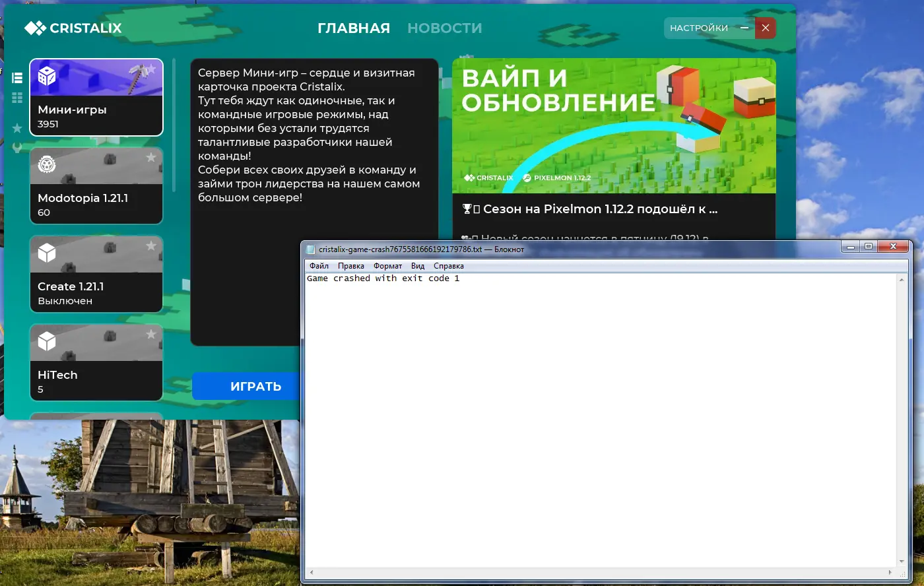Open the Справка menu in Notepad
924x586 pixels.
tap(448, 266)
